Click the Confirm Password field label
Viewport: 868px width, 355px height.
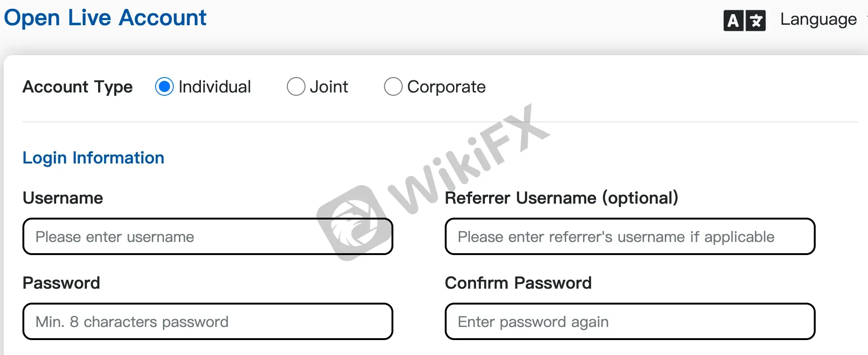[x=518, y=283]
